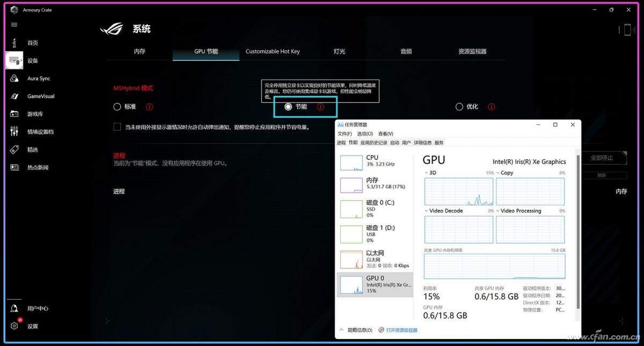Switch to the 音频 tab
The image size is (644, 346).
(x=406, y=51)
